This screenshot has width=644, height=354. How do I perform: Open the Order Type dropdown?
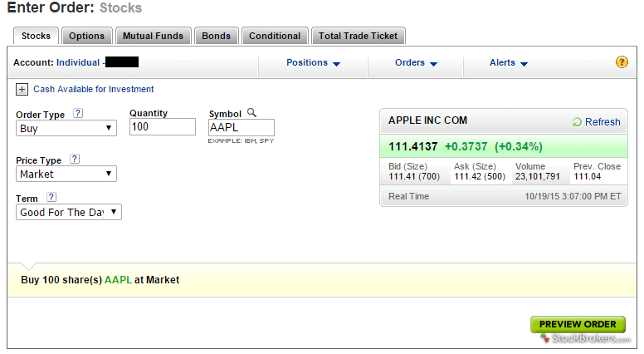pyautogui.click(x=66, y=128)
